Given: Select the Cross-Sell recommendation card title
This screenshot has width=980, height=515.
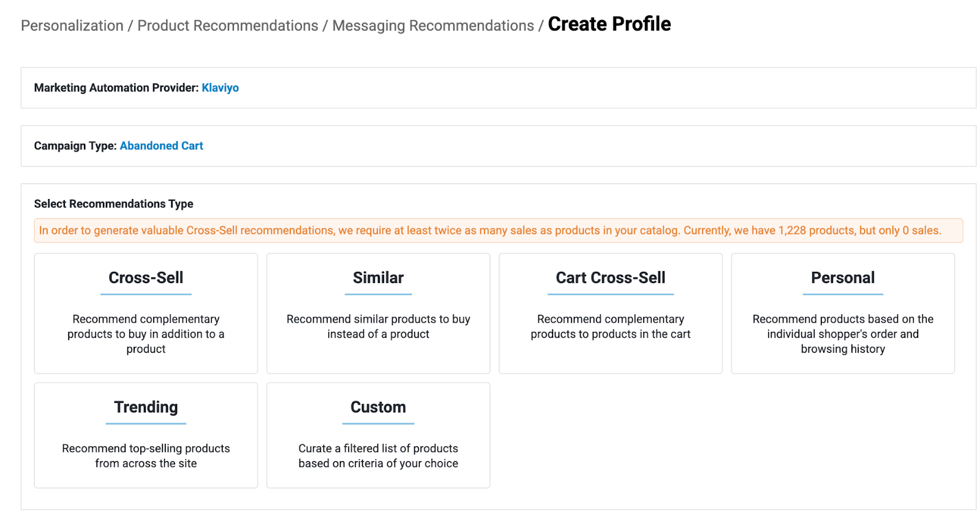Looking at the screenshot, I should (x=146, y=277).
